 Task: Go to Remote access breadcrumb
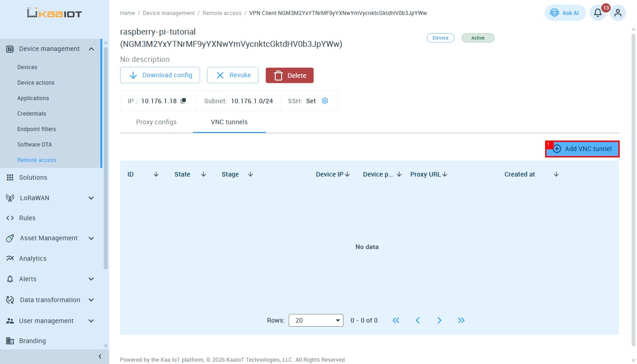pyautogui.click(x=222, y=13)
